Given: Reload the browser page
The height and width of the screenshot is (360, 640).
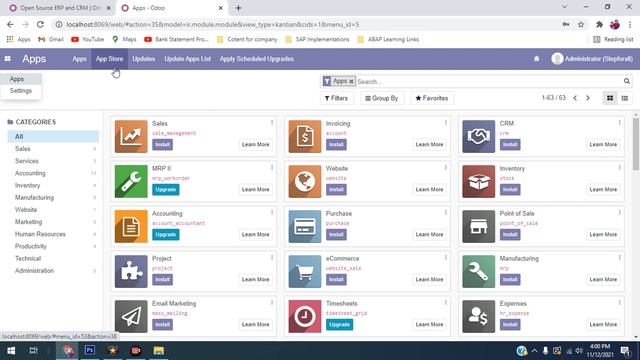Looking at the screenshot, I should pos(40,24).
